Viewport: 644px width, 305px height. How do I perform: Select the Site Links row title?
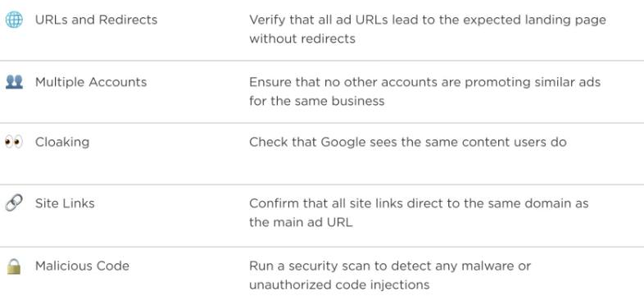(65, 203)
